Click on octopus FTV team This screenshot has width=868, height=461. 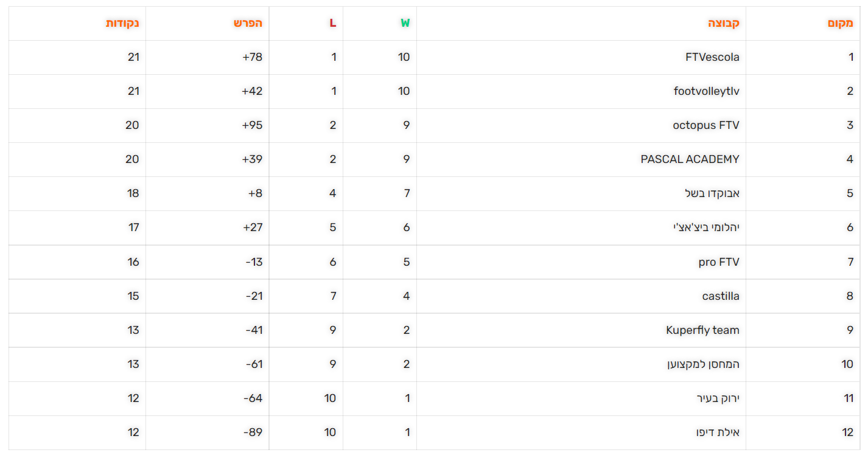[705, 125]
